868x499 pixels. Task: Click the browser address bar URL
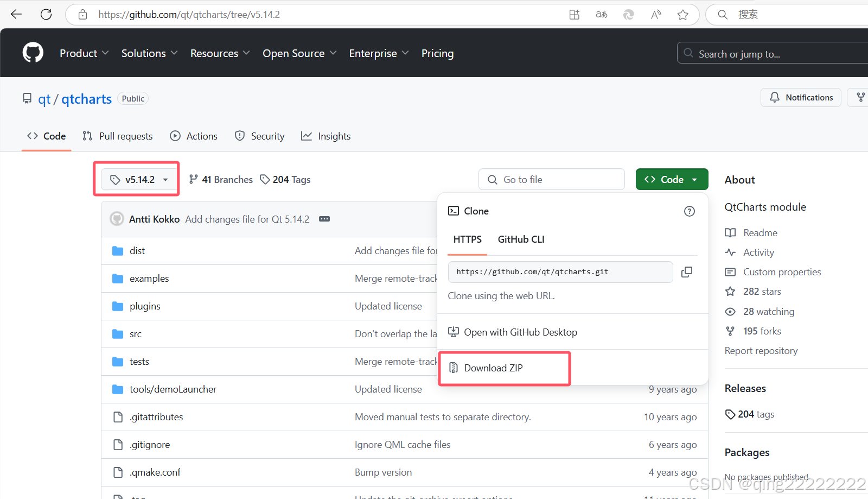(189, 15)
